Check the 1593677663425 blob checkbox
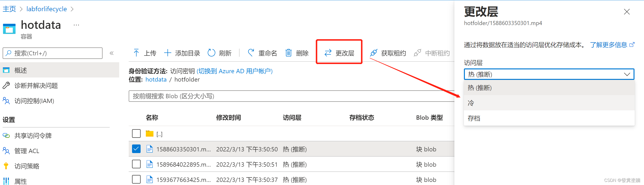The width and height of the screenshot is (644, 185). click(136, 180)
